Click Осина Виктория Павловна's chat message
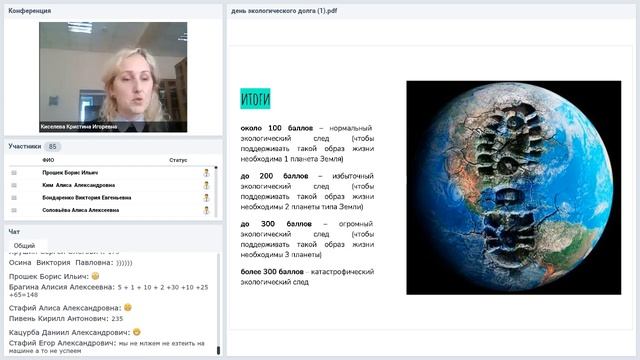The height and width of the screenshot is (360, 640). [71, 262]
